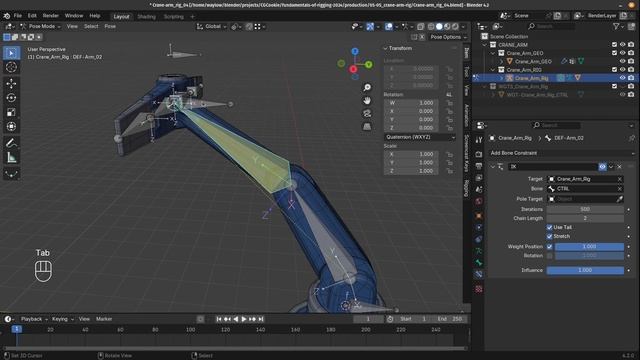This screenshot has width=640, height=360.
Task: Hide Crane_Arm_Rig object in viewport via eye
Action: (622, 78)
